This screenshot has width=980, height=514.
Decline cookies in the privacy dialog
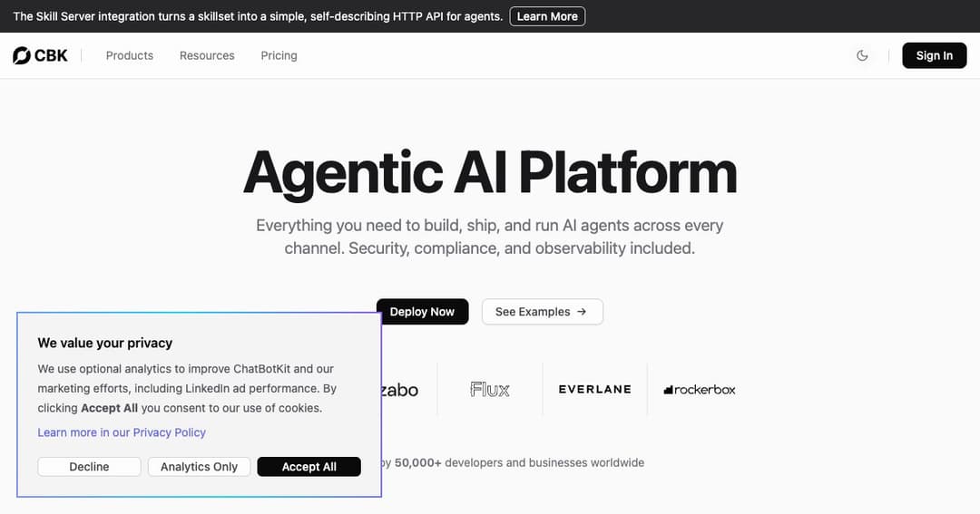coord(89,467)
